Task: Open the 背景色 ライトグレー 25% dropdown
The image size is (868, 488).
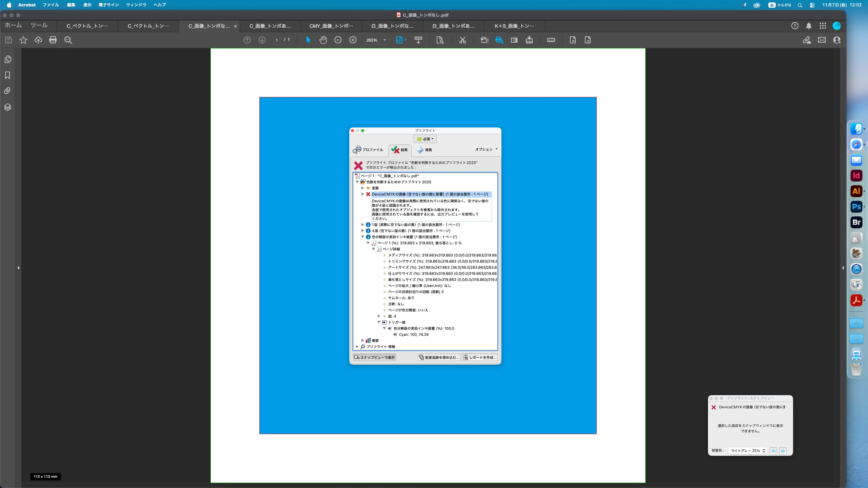Action: click(748, 451)
